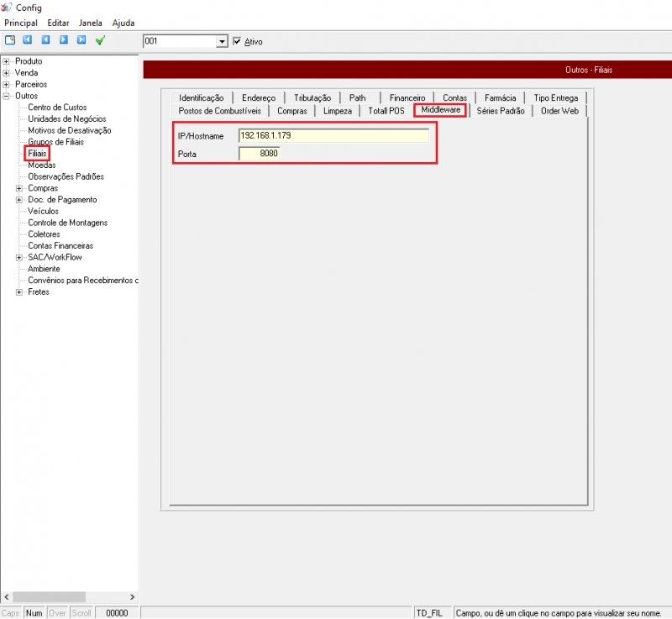Expand the Produto tree node
The height and width of the screenshot is (619, 672).
pyautogui.click(x=7, y=61)
